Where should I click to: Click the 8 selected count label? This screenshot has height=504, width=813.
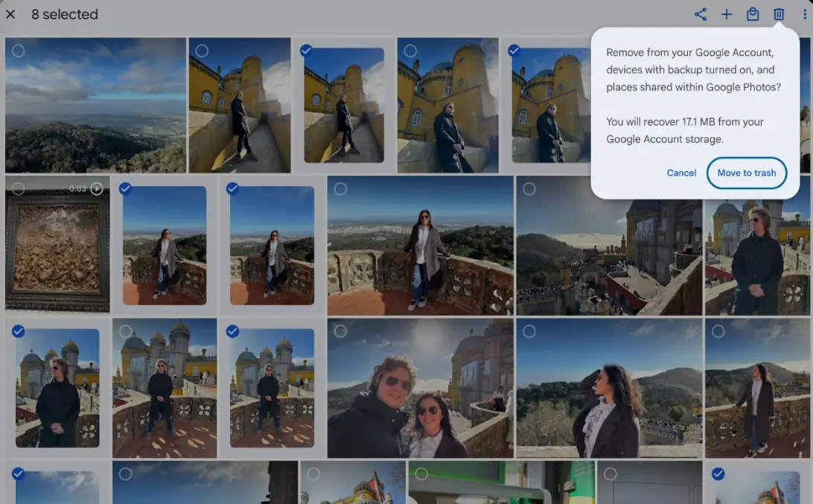pos(64,14)
